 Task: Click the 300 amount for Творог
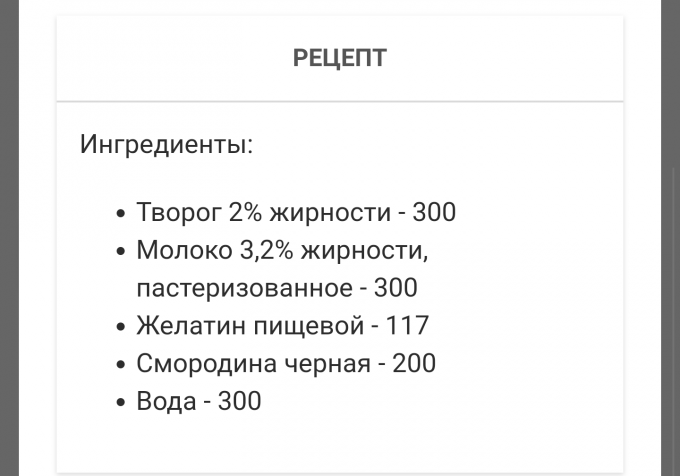[x=434, y=212]
